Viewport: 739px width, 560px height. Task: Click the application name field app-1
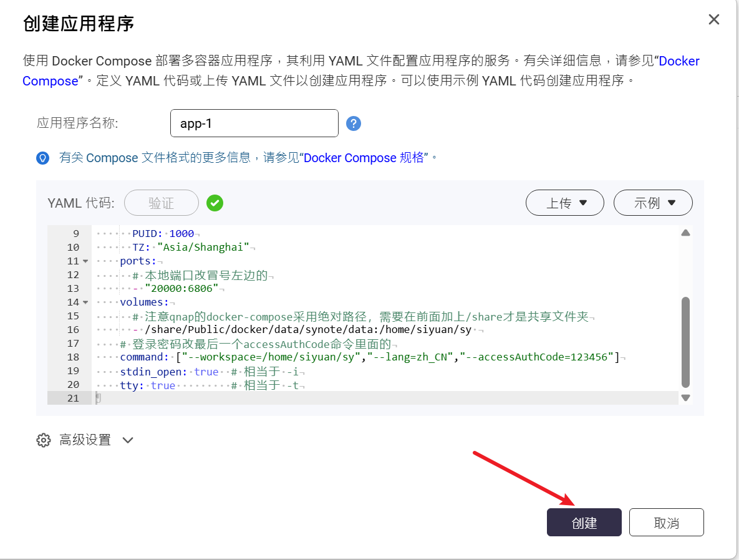[x=254, y=123]
